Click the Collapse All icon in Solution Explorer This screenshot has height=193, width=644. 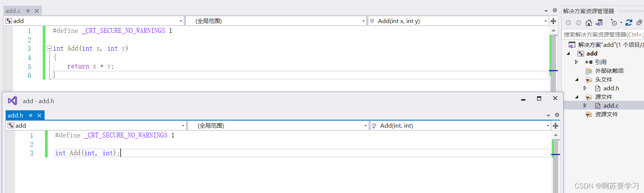639,23
